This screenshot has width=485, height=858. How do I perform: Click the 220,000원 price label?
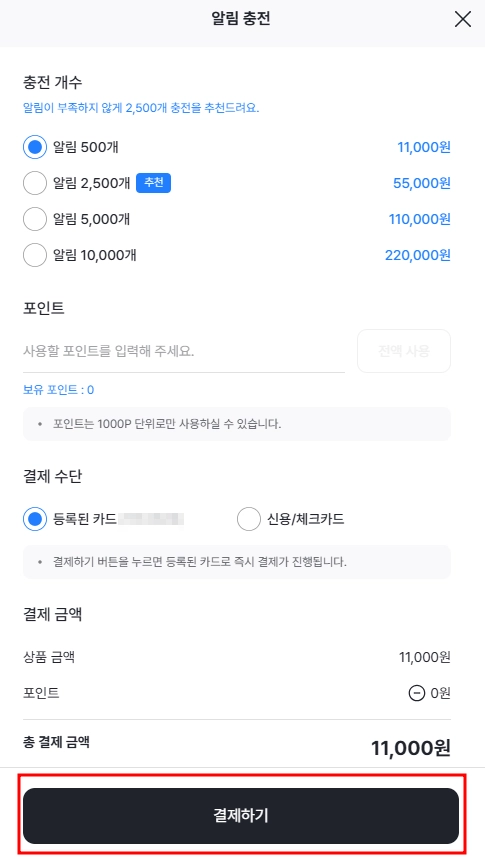418,255
